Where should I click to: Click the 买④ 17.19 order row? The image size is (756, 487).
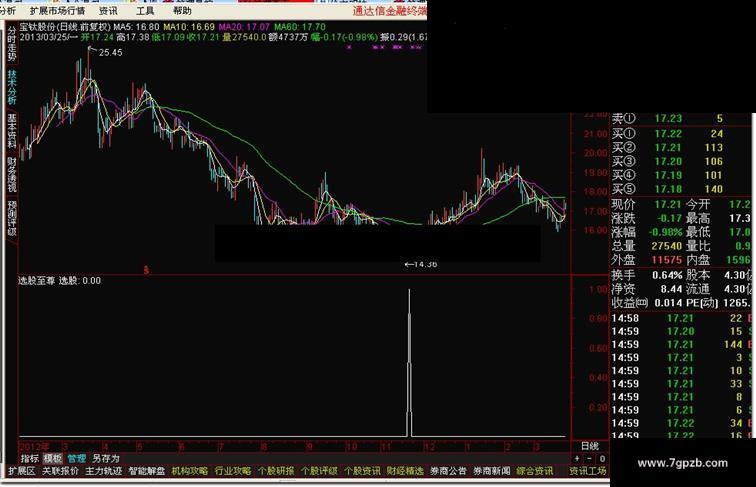click(682, 175)
